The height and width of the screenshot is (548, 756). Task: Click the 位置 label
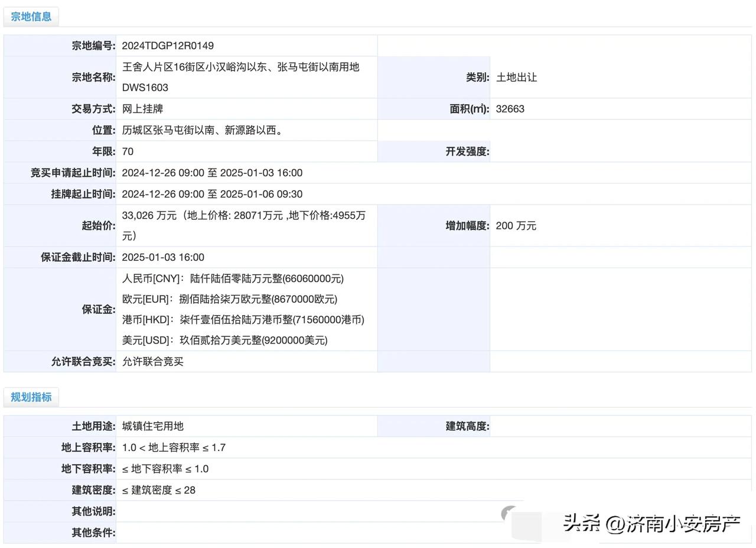coord(103,130)
